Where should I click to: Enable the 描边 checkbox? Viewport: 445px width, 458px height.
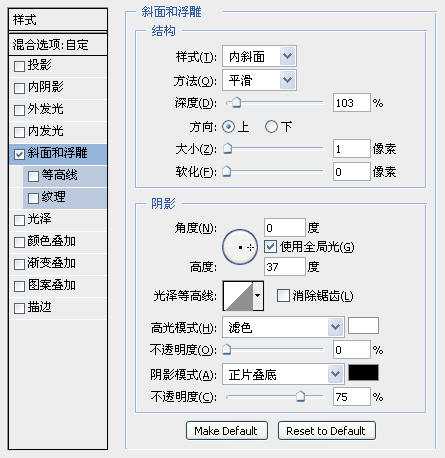[19, 308]
